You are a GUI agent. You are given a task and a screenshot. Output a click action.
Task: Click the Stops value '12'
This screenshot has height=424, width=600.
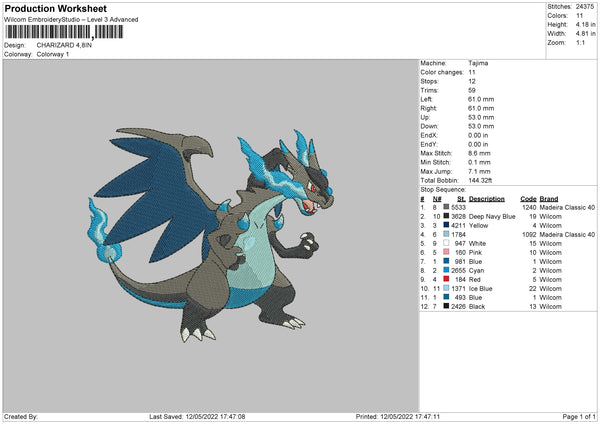click(472, 81)
